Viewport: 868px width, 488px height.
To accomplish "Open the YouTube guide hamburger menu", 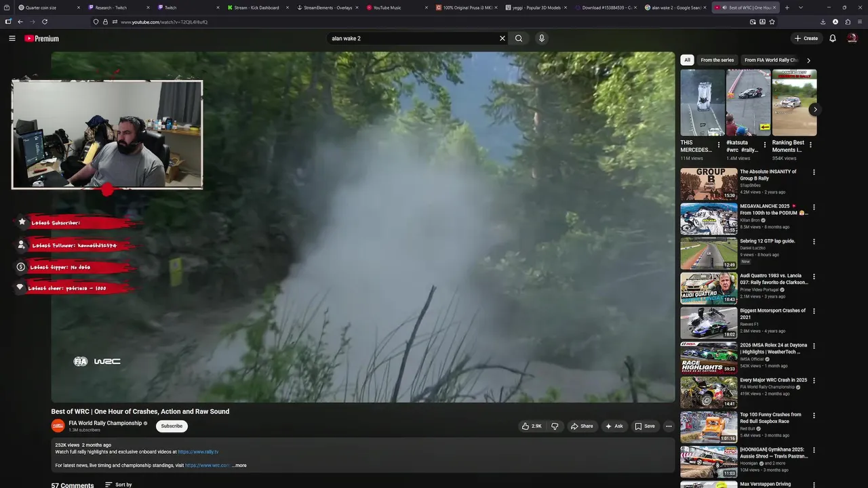I will coord(12,39).
